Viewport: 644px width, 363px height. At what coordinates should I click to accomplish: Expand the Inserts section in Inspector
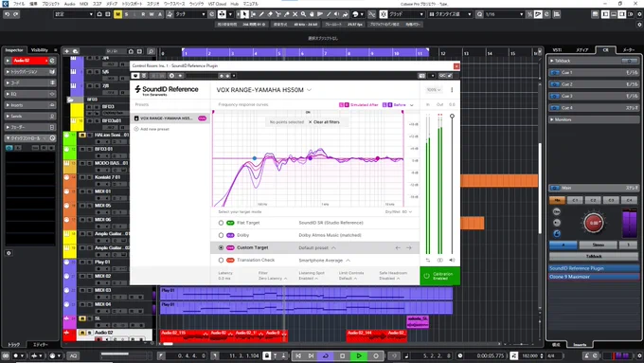tap(29, 105)
